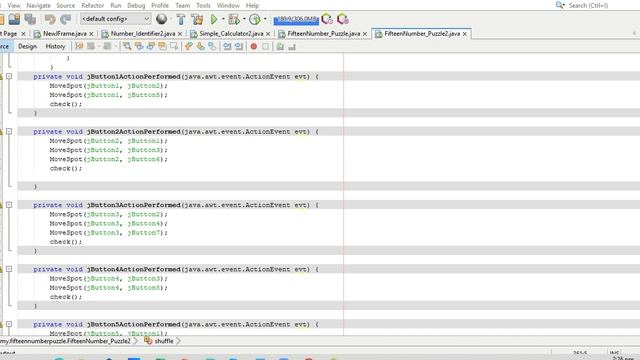Image resolution: width=640 pixels, height=360 pixels.
Task: Click the Find Selection magnifier icon
Action: pos(127,47)
